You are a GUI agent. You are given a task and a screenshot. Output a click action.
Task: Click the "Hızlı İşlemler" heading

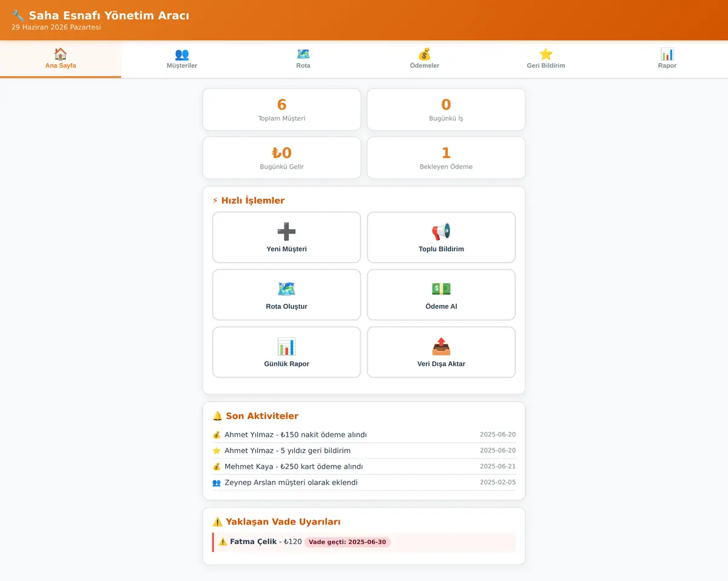248,201
